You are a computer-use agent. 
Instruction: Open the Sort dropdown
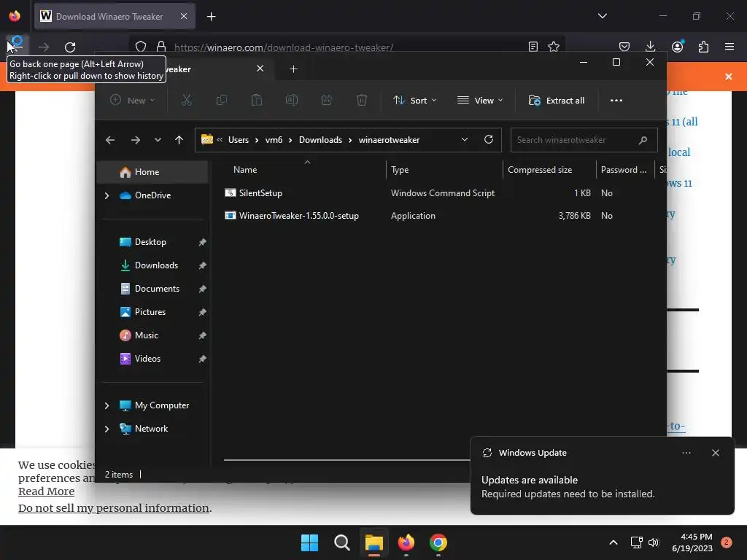pos(414,101)
